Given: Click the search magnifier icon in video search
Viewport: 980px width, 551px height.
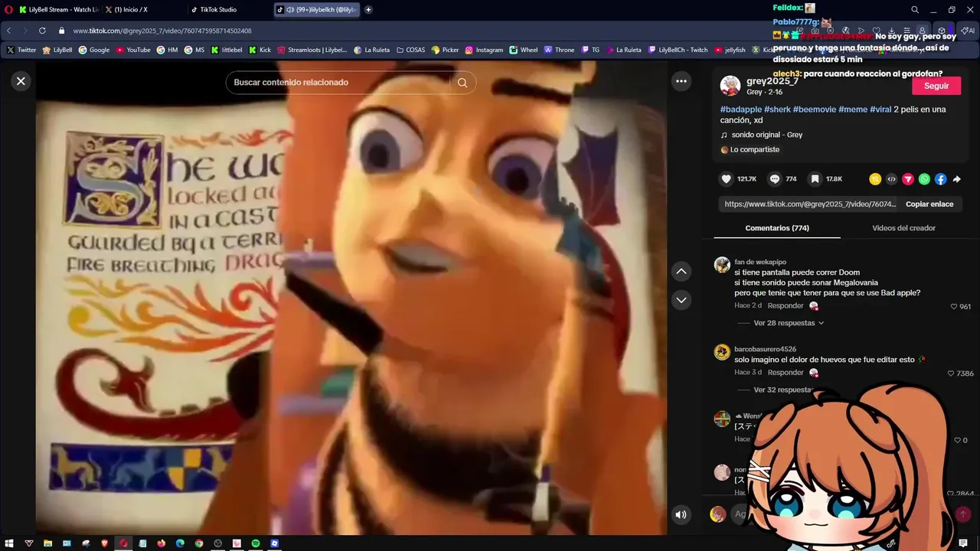Looking at the screenshot, I should 462,83.
